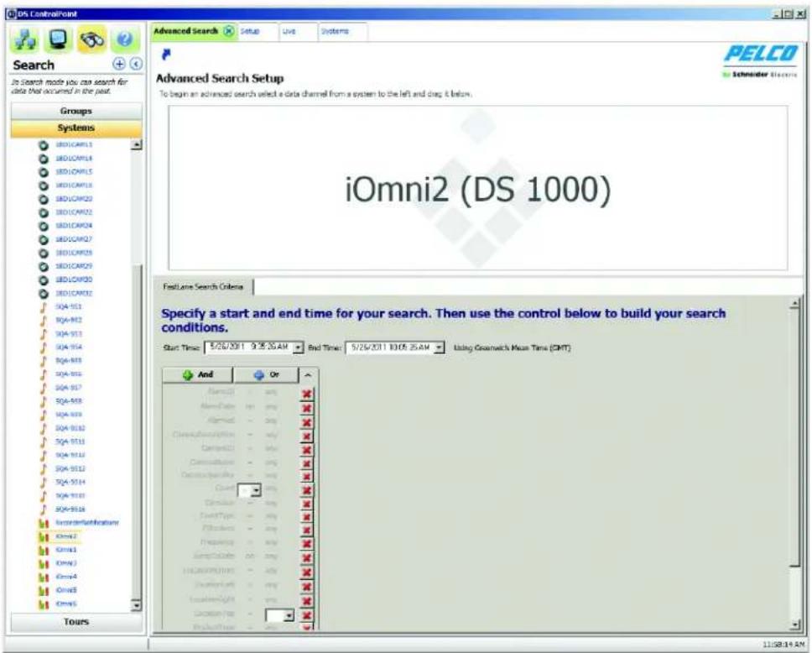
Task: Select the iOMNI3 data channel
Action: click(x=65, y=563)
